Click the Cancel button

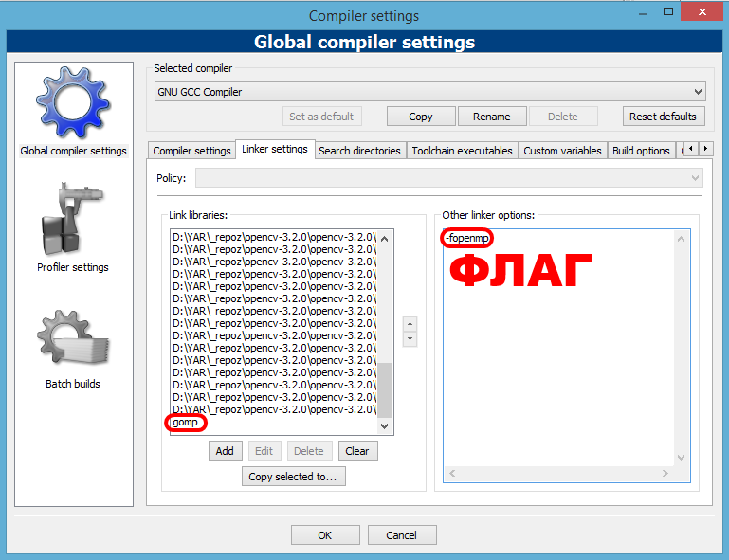[x=402, y=535]
